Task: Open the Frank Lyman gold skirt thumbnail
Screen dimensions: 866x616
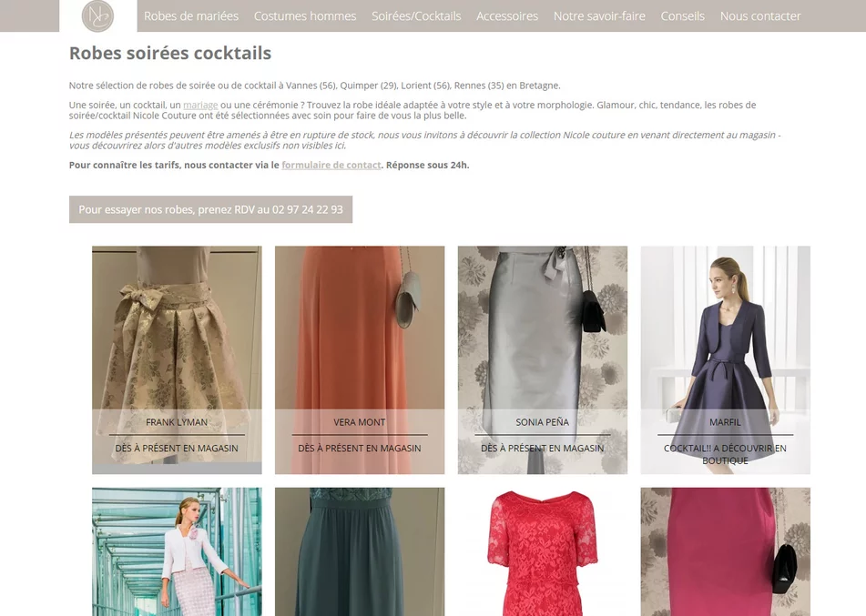Action: [177, 328]
